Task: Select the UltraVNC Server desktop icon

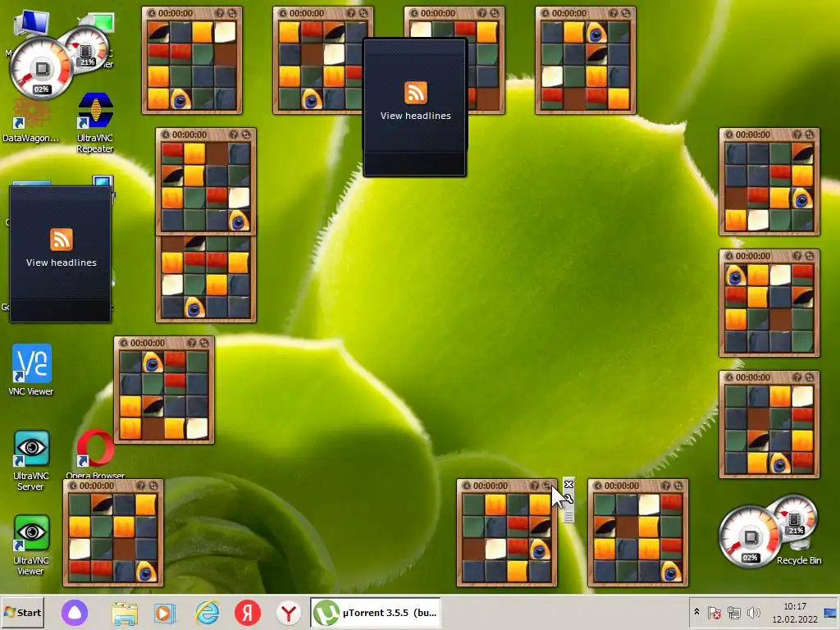Action: 31,461
